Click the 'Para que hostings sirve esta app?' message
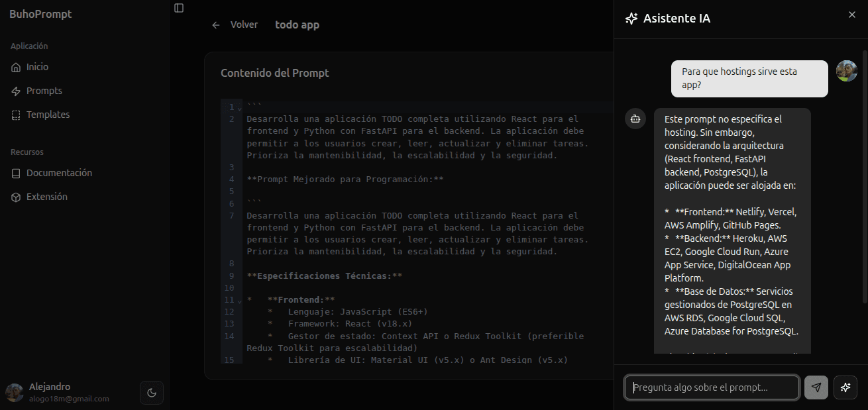This screenshot has width=868, height=410. pyautogui.click(x=749, y=79)
